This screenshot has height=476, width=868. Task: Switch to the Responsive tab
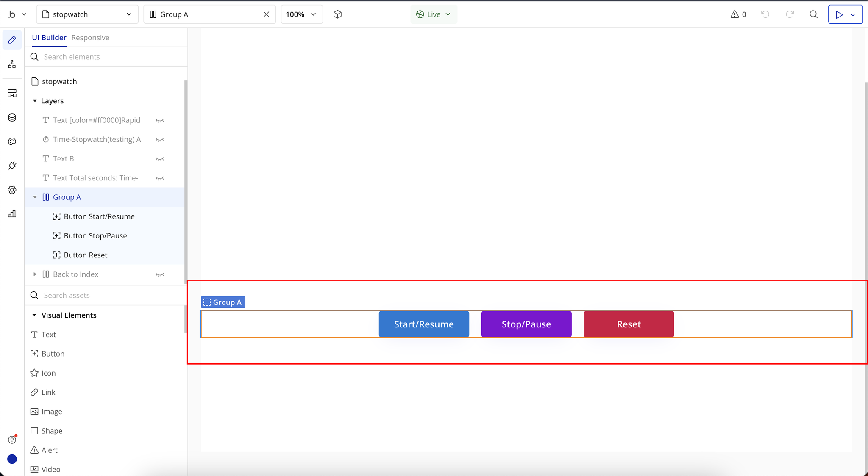(90, 38)
